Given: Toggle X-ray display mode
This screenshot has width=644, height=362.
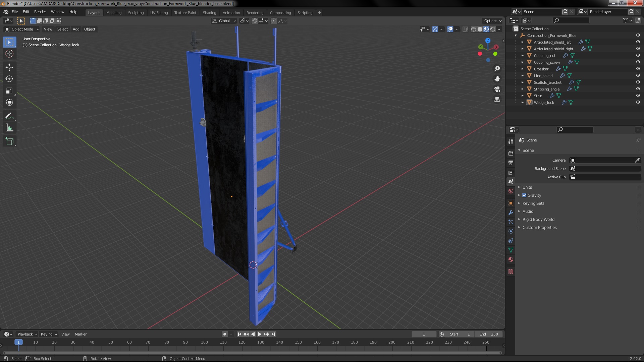Looking at the screenshot, I should 465,29.
